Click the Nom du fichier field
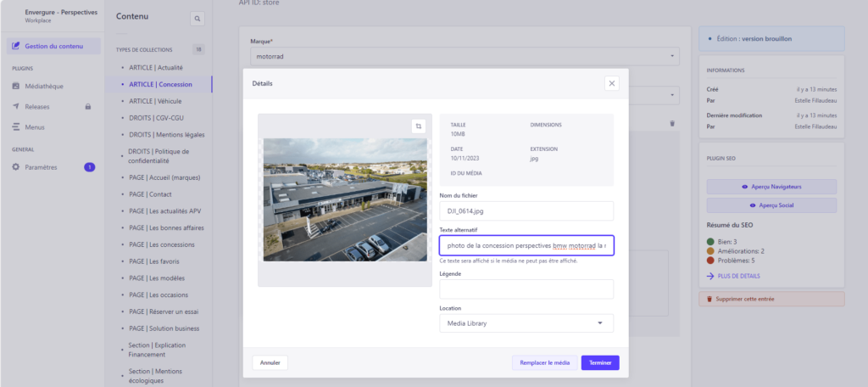 [x=526, y=210]
